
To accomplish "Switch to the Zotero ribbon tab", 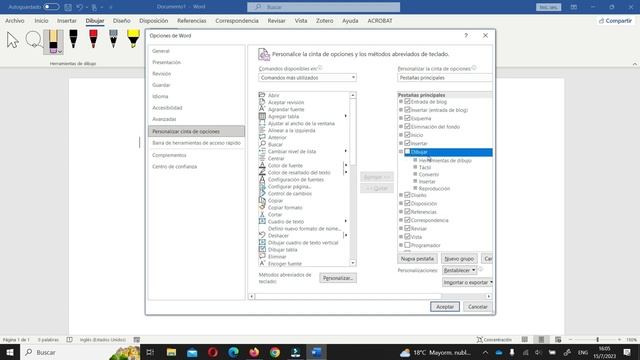I will 324,20.
